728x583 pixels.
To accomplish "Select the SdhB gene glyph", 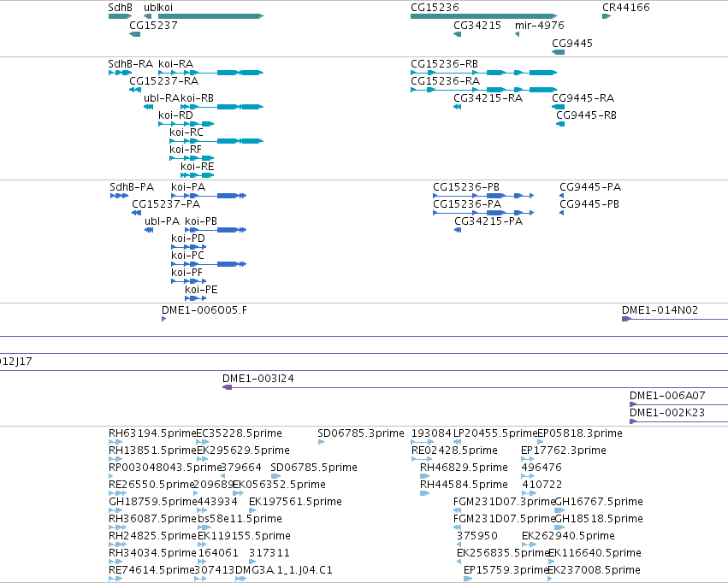I will 120,16.
